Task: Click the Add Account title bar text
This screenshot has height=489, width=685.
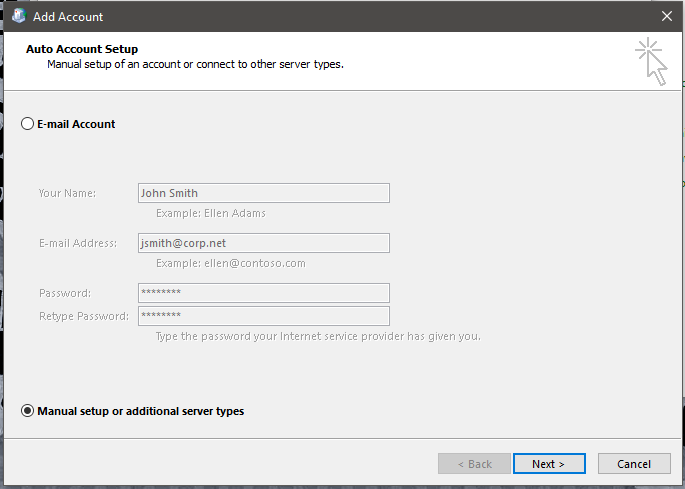Action: (x=68, y=17)
